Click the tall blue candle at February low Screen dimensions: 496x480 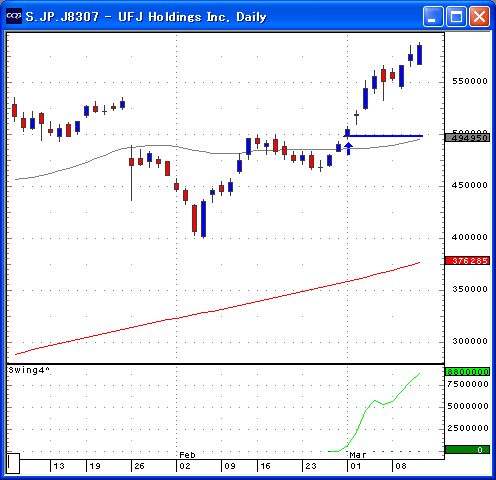click(x=204, y=219)
